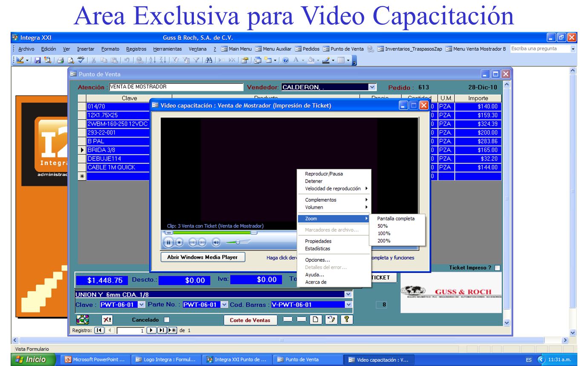Click the Corte de Ventas button
The height and width of the screenshot is (366, 588).
click(x=250, y=320)
